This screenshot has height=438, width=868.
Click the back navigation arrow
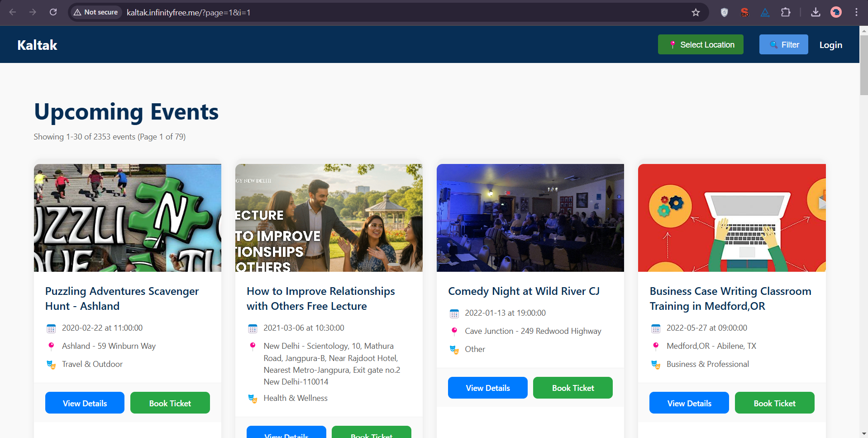tap(13, 12)
